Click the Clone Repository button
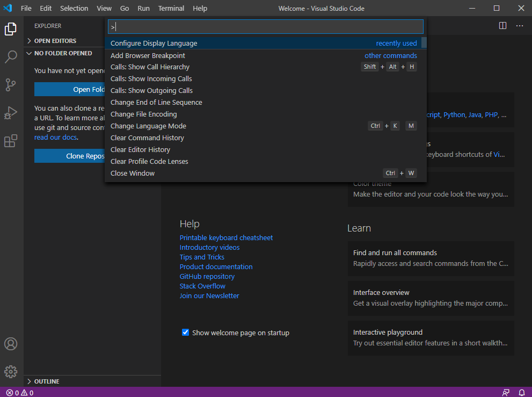532x397 pixels. (70, 156)
